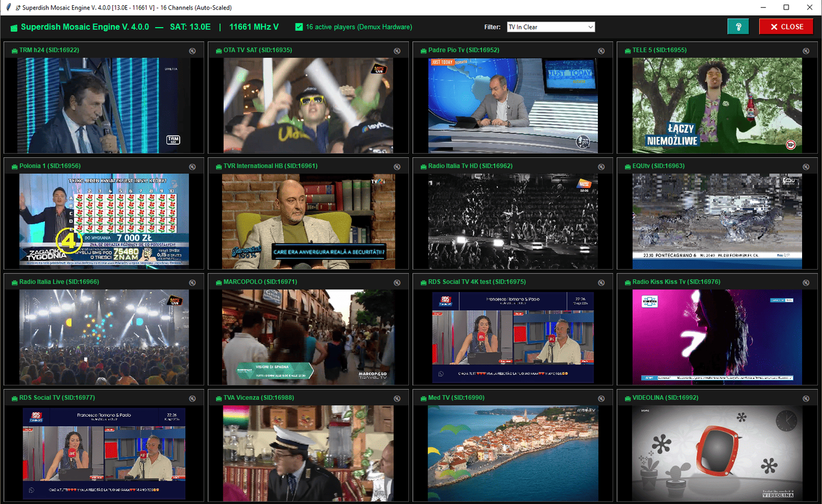The image size is (822, 504).
Task: Unmute the EQUtv channel
Action: (x=805, y=167)
